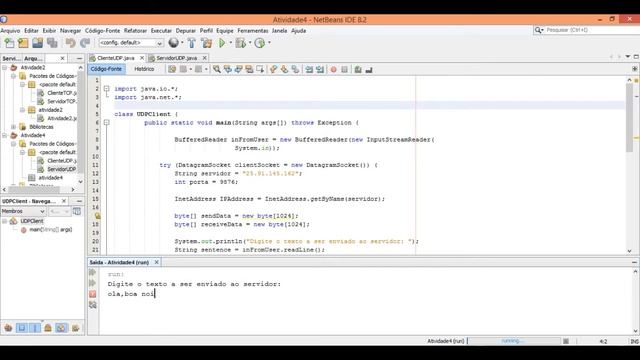This screenshot has width=640, height=360.
Task: Click the globe browser icon in toolbar
Action: click(x=173, y=42)
